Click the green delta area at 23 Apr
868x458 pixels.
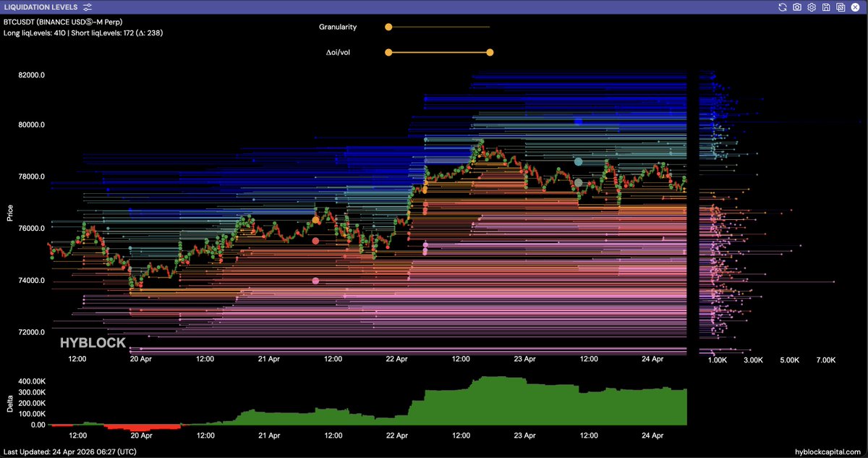click(524, 404)
